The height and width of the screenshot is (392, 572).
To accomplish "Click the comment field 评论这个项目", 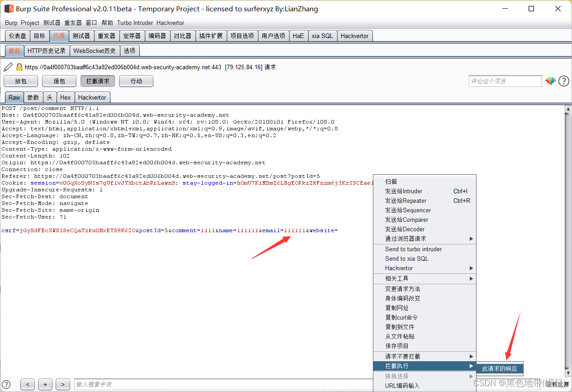I will point(505,81).
